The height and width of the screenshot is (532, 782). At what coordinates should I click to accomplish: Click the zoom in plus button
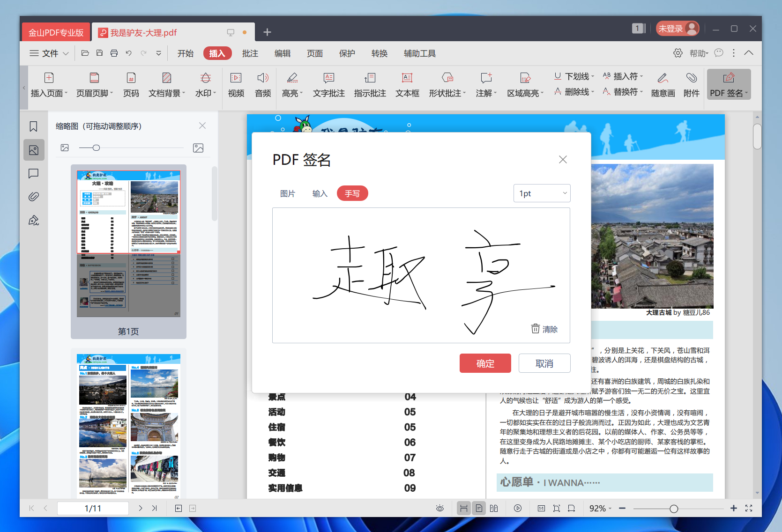(x=733, y=508)
